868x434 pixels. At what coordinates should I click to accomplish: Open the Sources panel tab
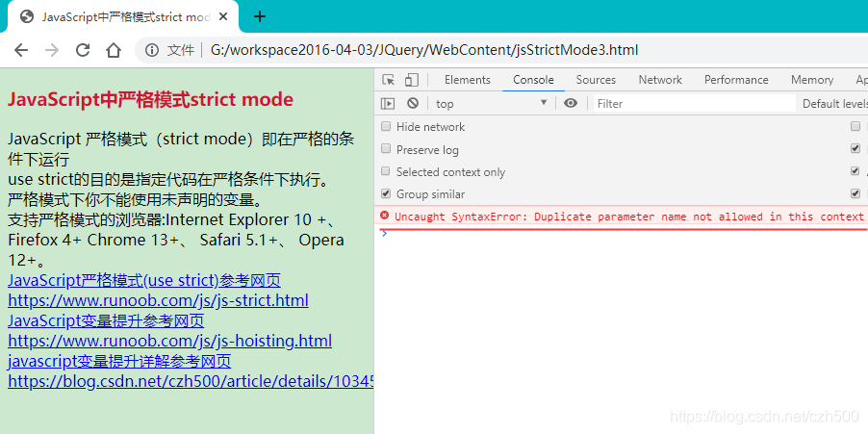pyautogui.click(x=596, y=80)
